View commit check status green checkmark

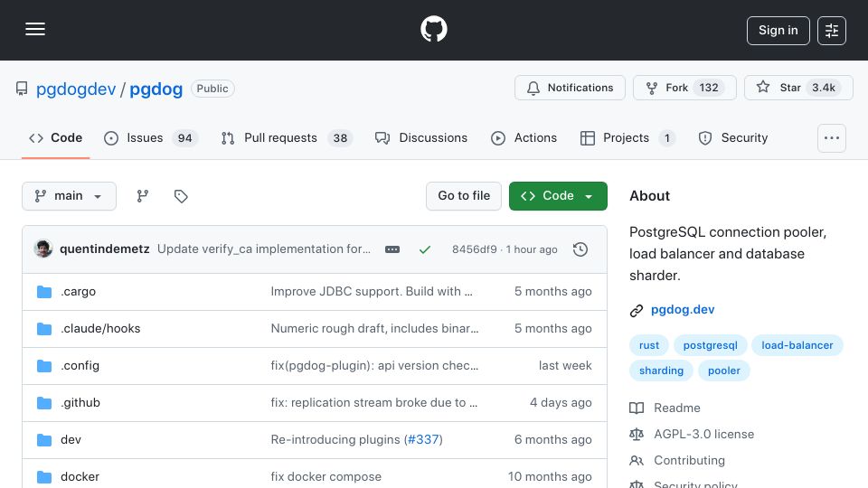click(x=425, y=249)
